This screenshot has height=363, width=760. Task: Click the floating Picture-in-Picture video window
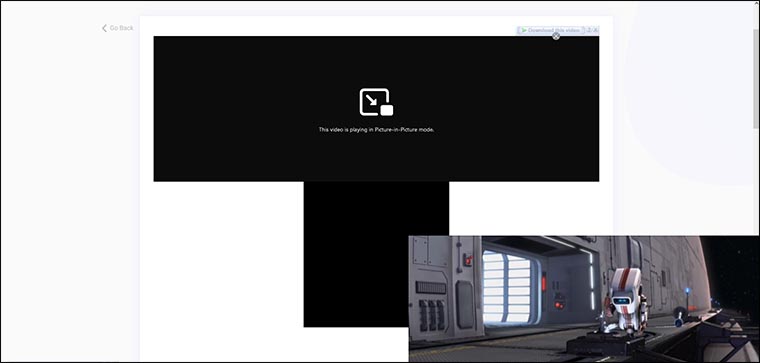coord(584,299)
